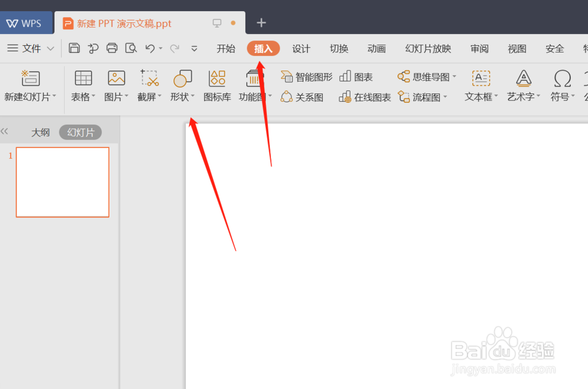This screenshot has width=588, height=389.
Task: Select slide 1 thumbnail
Action: point(63,182)
